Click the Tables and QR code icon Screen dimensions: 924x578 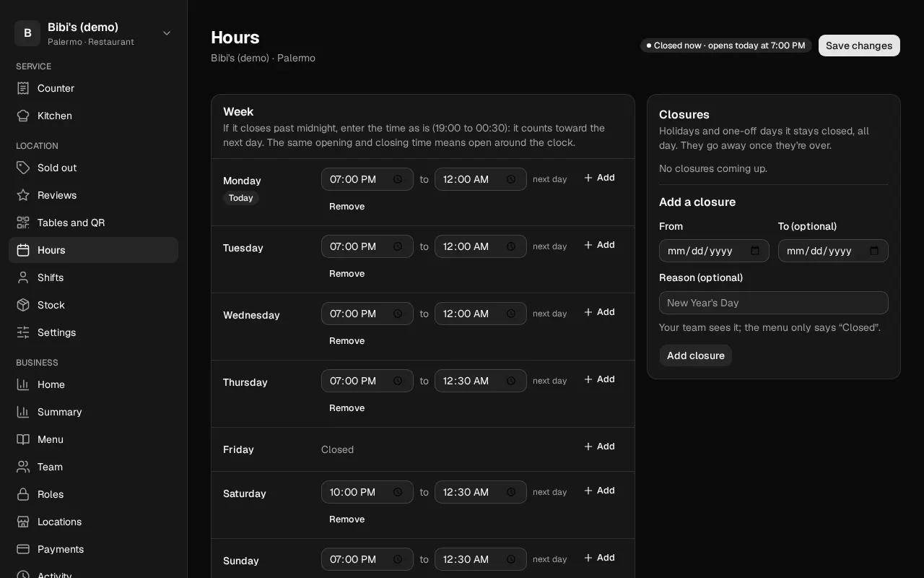pyautogui.click(x=23, y=223)
